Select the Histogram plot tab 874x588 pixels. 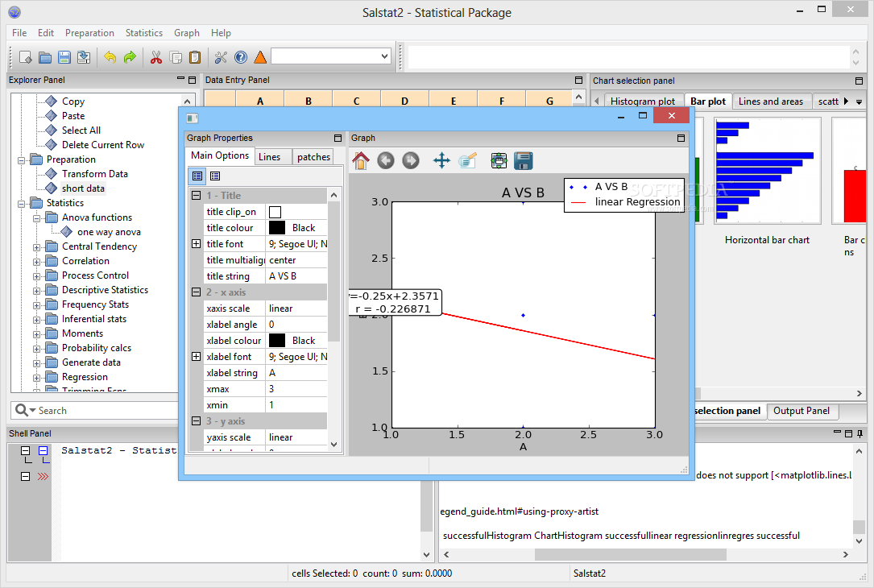pos(642,101)
